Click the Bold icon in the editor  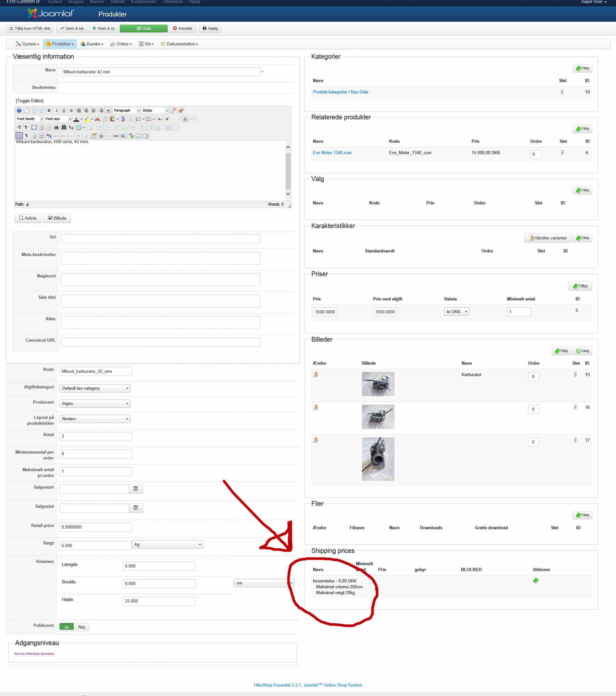click(x=49, y=110)
